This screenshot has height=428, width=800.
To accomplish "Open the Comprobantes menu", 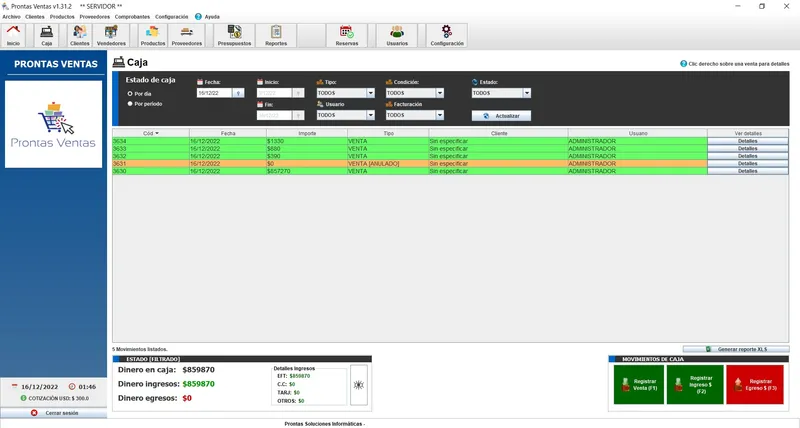I will pos(132,17).
